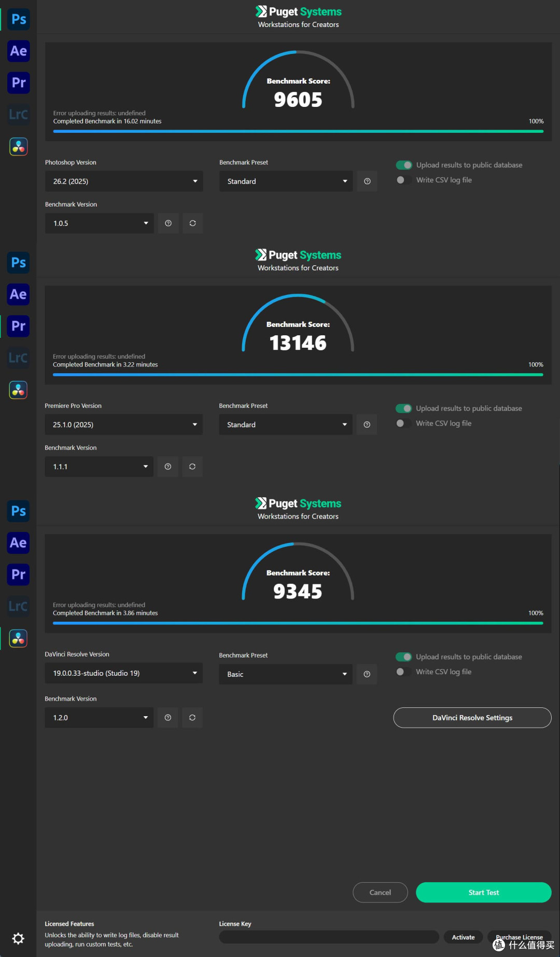Image resolution: width=560 pixels, height=957 pixels.
Task: Open Benchmark Version 1.1.1 dropdown
Action: (x=99, y=467)
